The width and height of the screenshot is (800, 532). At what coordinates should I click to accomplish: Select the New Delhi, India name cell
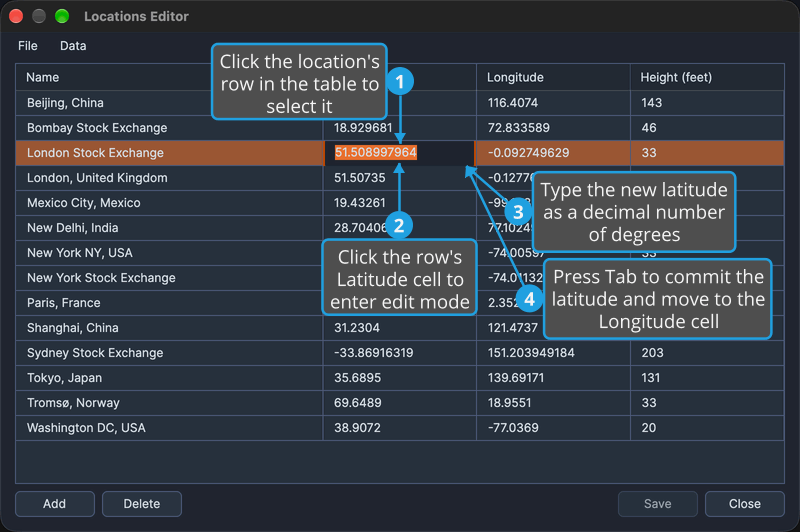[169, 228]
